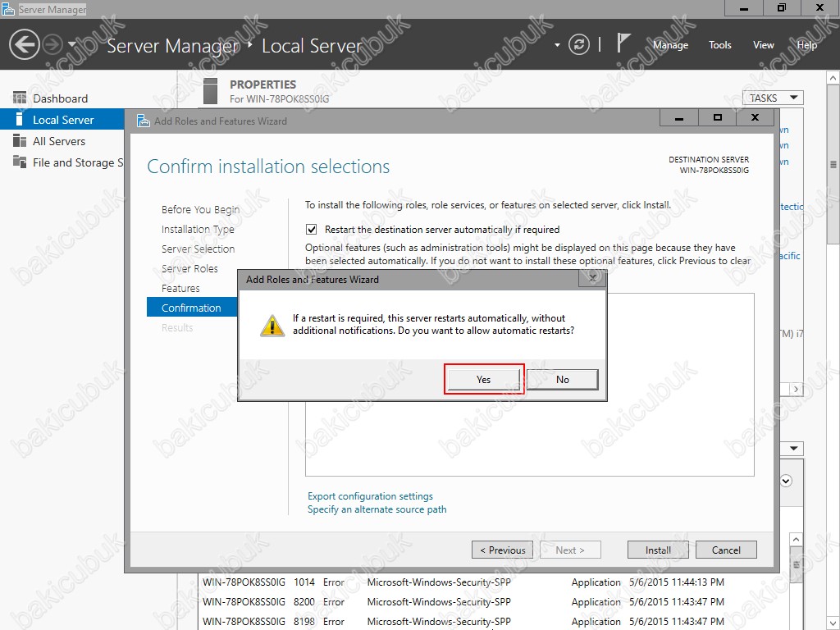The image size is (840, 630).
Task: Click the Confirm installation selections heading
Action: click(268, 167)
